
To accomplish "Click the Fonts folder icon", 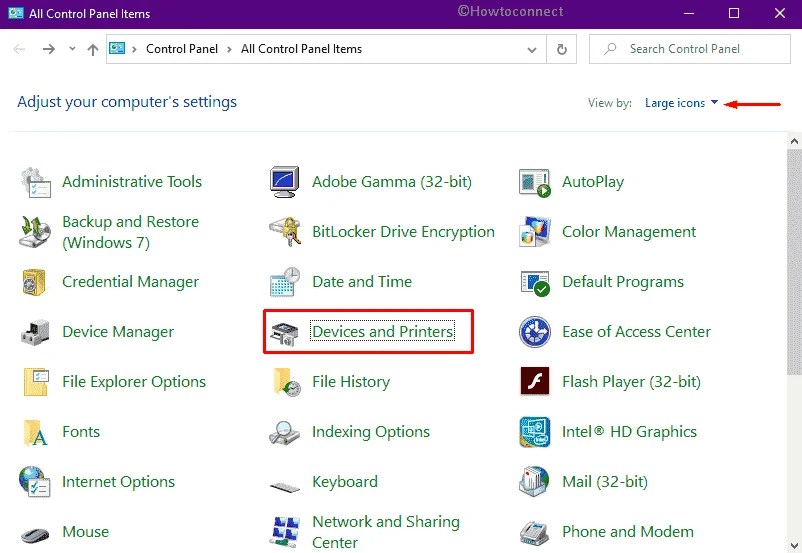I will pyautogui.click(x=35, y=432).
